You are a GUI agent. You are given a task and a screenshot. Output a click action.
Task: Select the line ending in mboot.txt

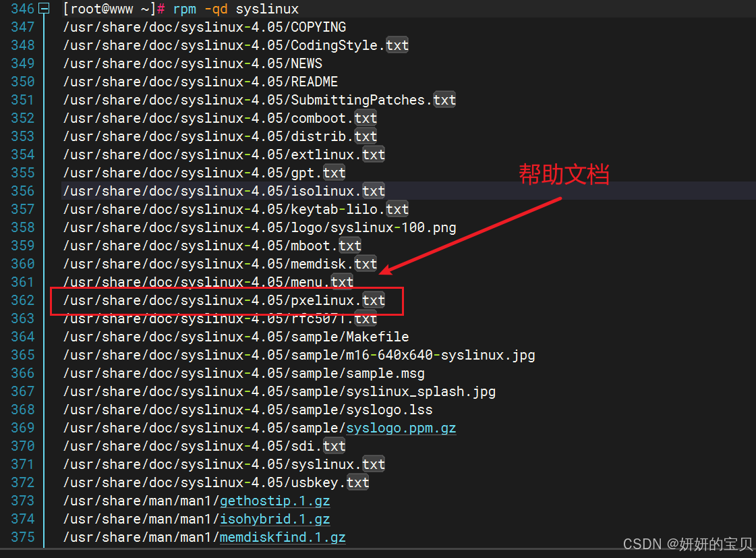pyautogui.click(x=212, y=246)
